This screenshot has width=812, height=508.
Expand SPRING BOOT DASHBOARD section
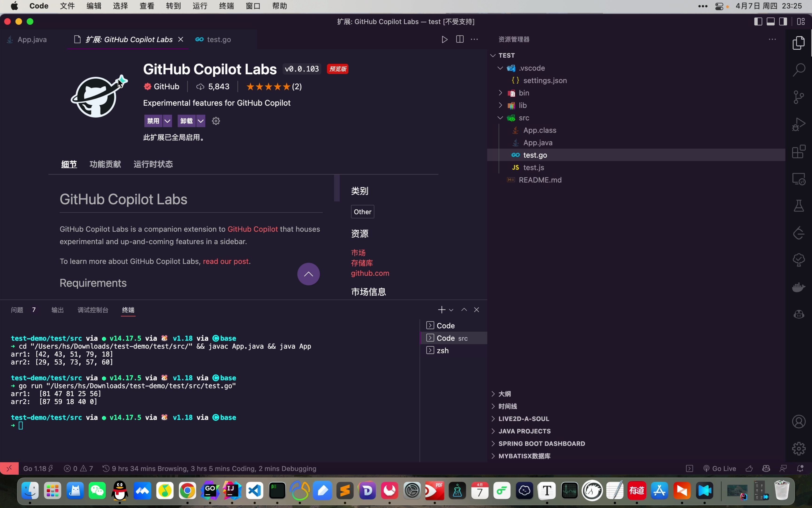[x=636, y=444]
